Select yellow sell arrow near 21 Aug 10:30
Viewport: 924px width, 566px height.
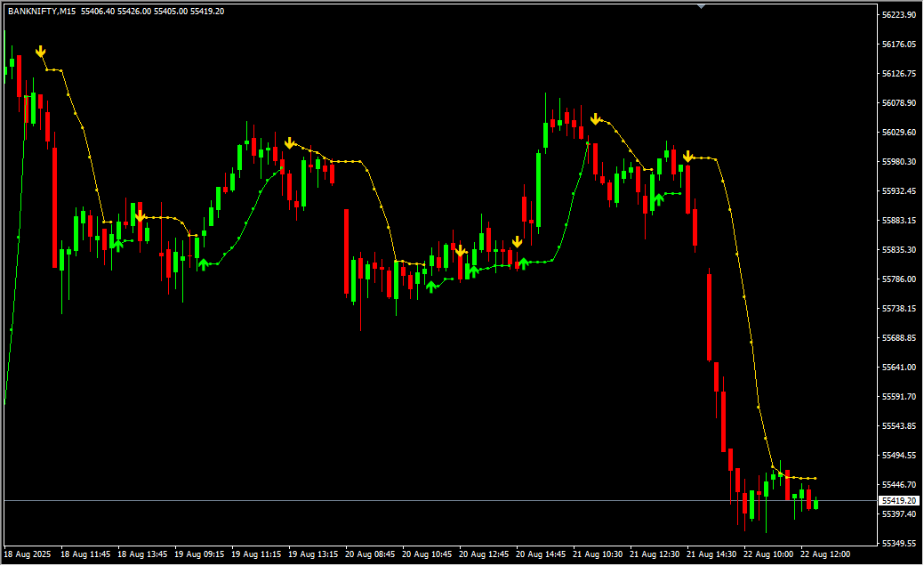point(596,118)
